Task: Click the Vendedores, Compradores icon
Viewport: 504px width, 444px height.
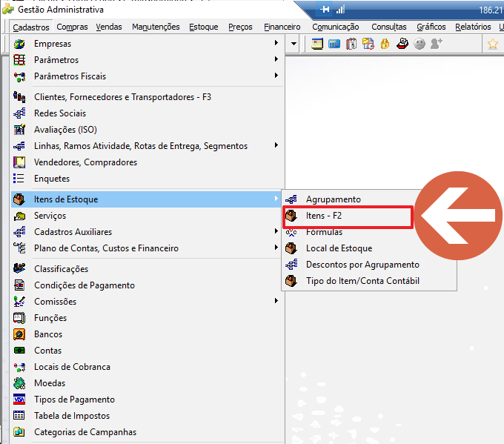Action: [x=19, y=162]
